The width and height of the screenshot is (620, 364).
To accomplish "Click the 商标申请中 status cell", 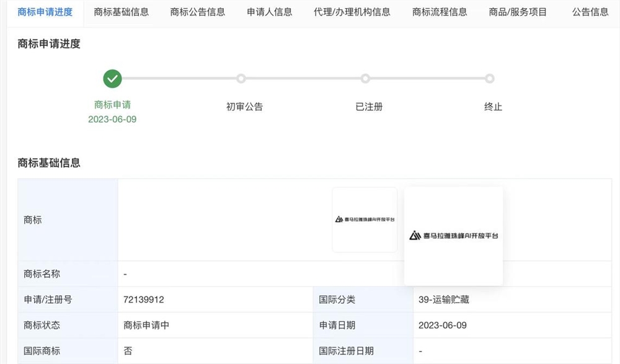I will tap(141, 325).
